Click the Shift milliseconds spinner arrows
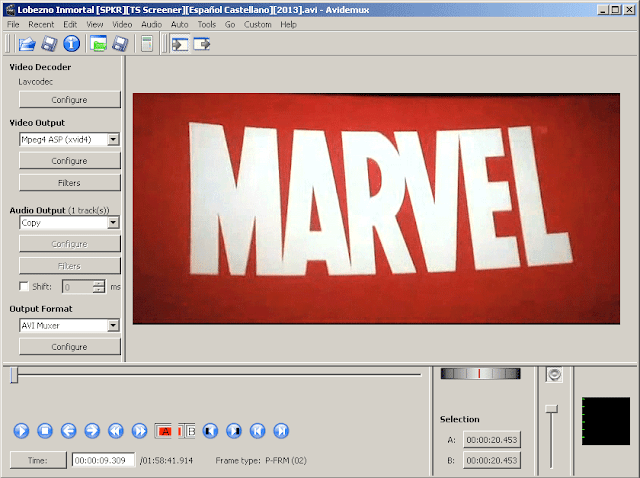 click(x=98, y=287)
